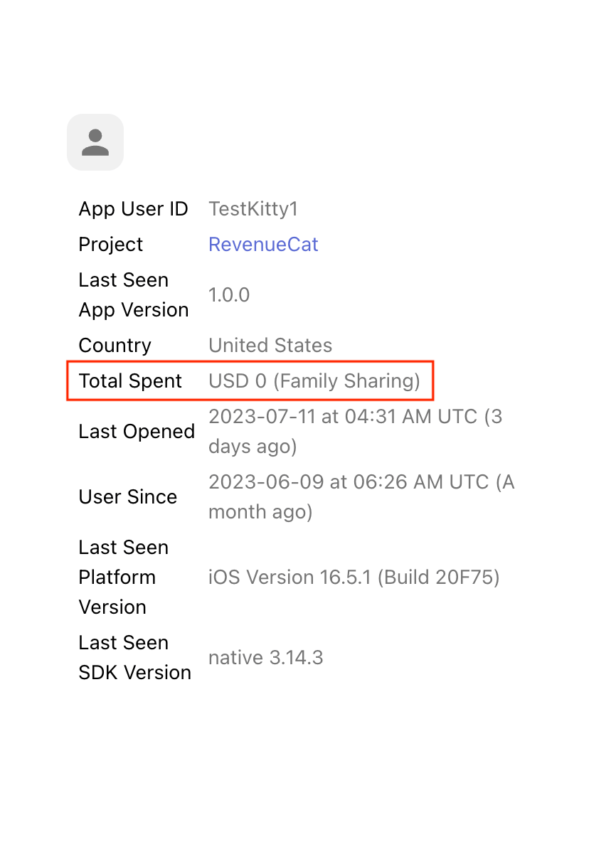Select the 2023-07-11 last opened timestamp

(356, 432)
